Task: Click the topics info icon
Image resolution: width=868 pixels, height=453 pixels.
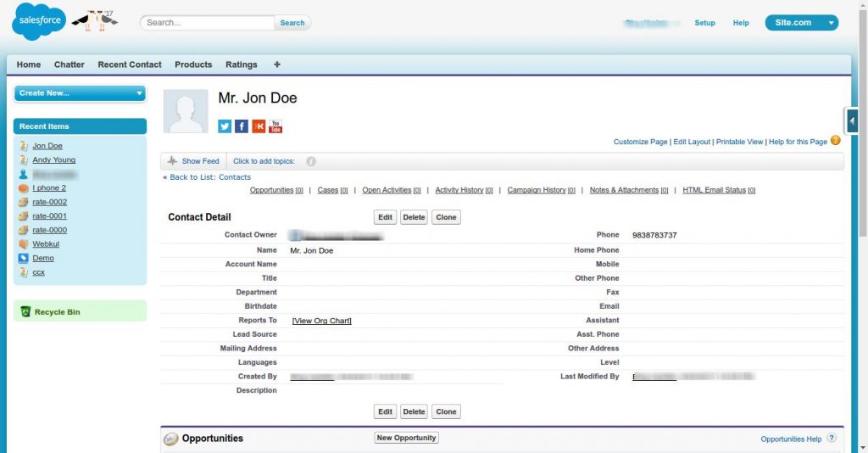Action: click(x=311, y=161)
